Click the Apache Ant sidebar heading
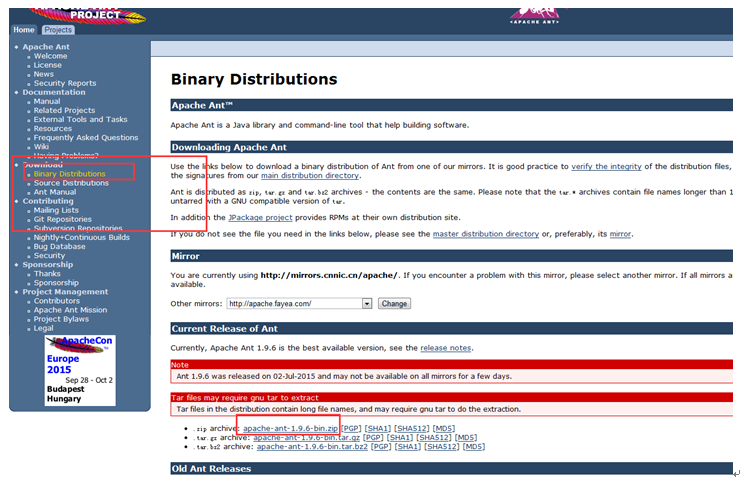 [46, 47]
